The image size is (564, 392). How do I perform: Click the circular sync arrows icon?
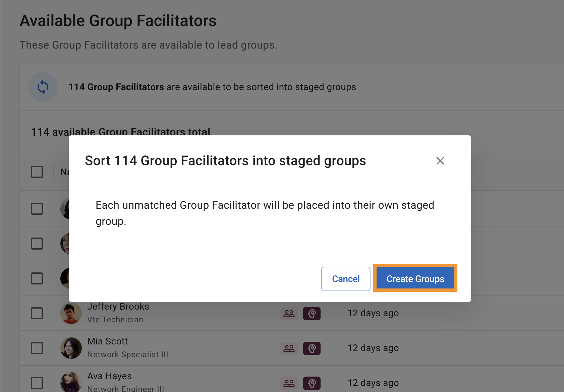point(43,87)
